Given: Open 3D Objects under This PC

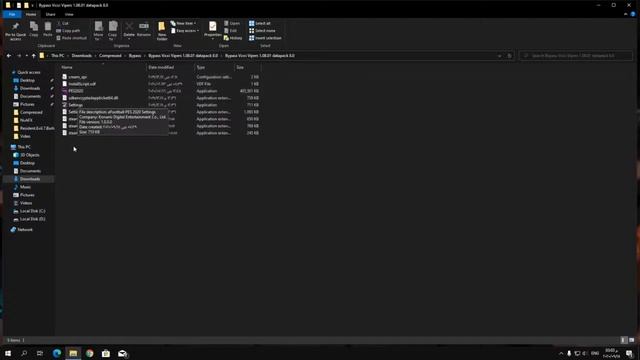Looking at the screenshot, I should tap(29, 155).
